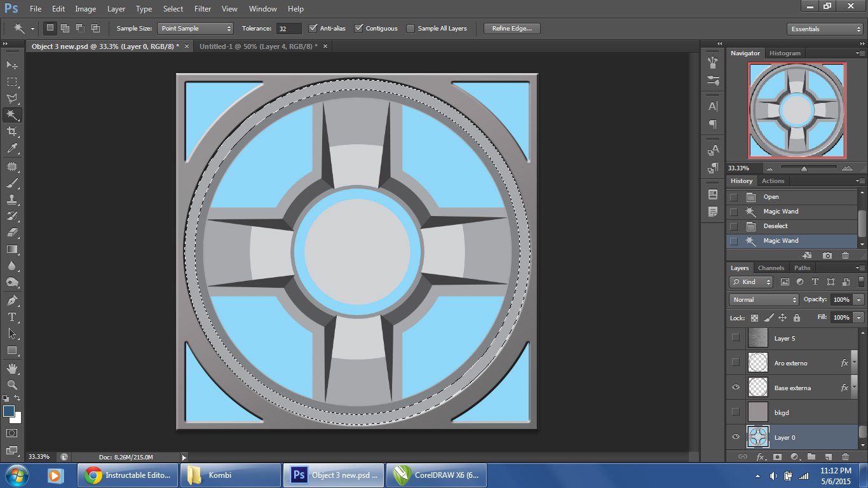The image size is (868, 488).
Task: Select the Crop tool
Action: pyautogui.click(x=12, y=132)
